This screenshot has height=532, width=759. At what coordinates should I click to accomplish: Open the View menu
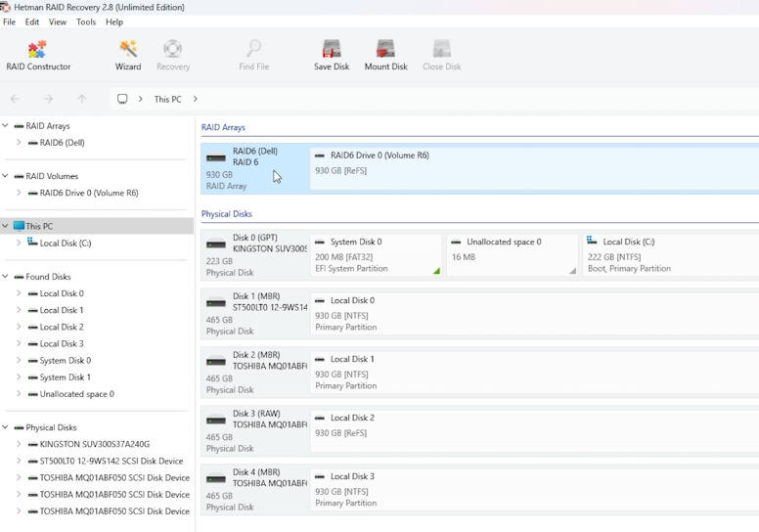pyautogui.click(x=58, y=22)
